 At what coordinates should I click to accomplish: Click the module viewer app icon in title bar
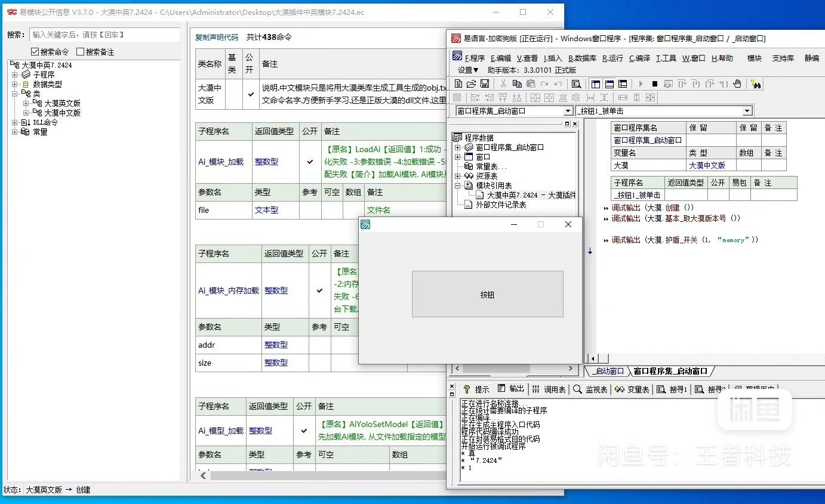[x=12, y=12]
